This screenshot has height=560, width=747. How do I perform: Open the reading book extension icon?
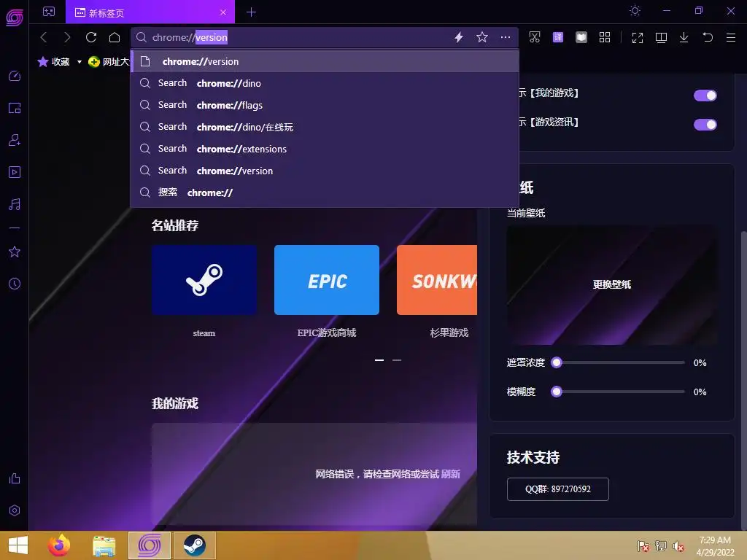(x=581, y=37)
